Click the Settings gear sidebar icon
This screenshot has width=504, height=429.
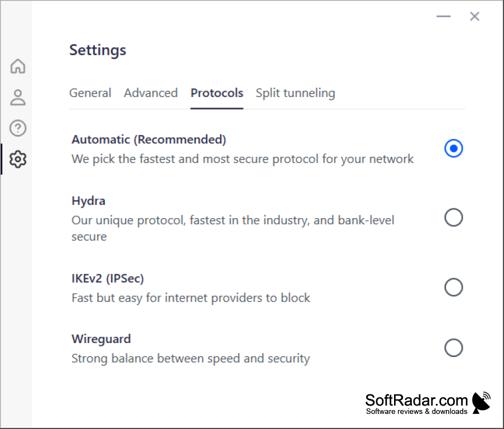pos(18,159)
